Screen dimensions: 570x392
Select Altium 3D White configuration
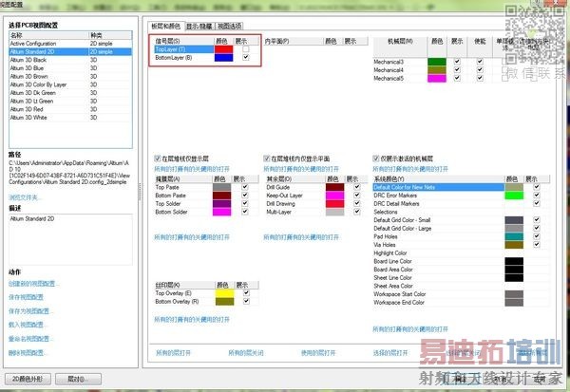point(70,118)
